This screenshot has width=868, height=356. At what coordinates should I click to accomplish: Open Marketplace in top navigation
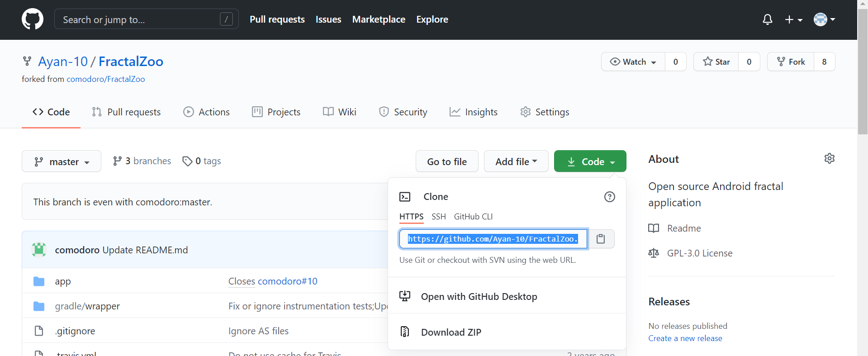(x=379, y=19)
